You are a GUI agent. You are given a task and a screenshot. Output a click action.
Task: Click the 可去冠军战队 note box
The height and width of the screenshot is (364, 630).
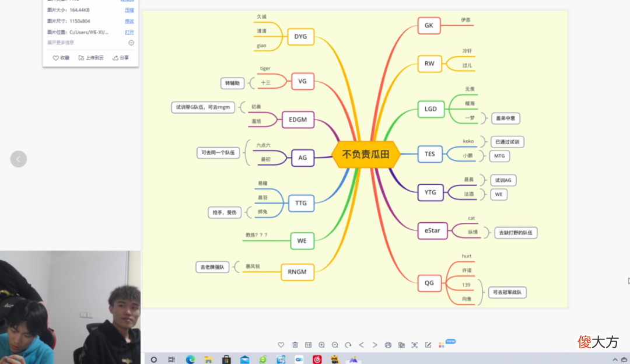tap(507, 292)
